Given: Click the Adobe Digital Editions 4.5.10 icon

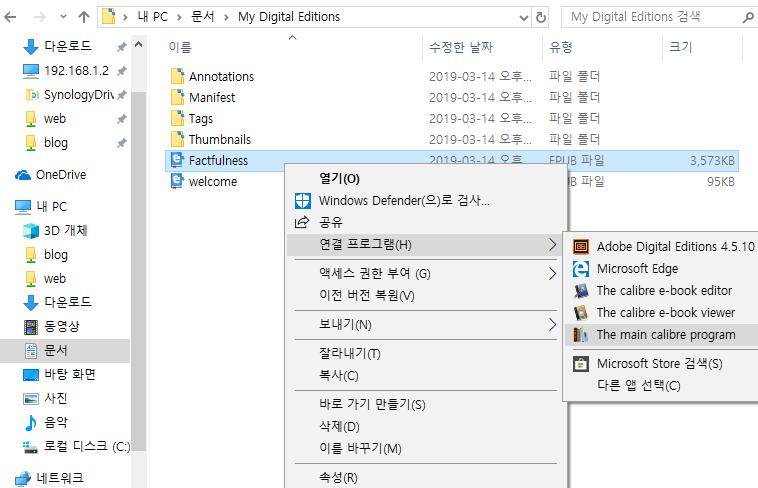Looking at the screenshot, I should [x=581, y=246].
